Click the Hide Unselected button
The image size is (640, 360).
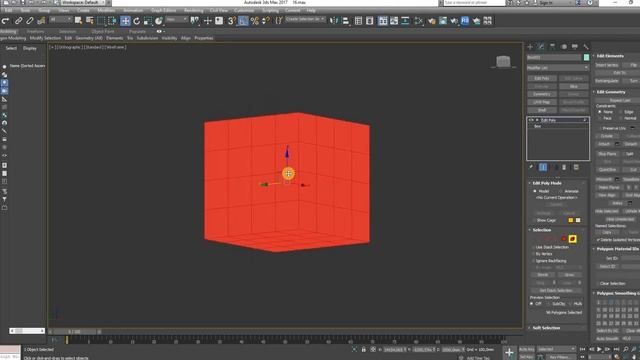coord(620,219)
